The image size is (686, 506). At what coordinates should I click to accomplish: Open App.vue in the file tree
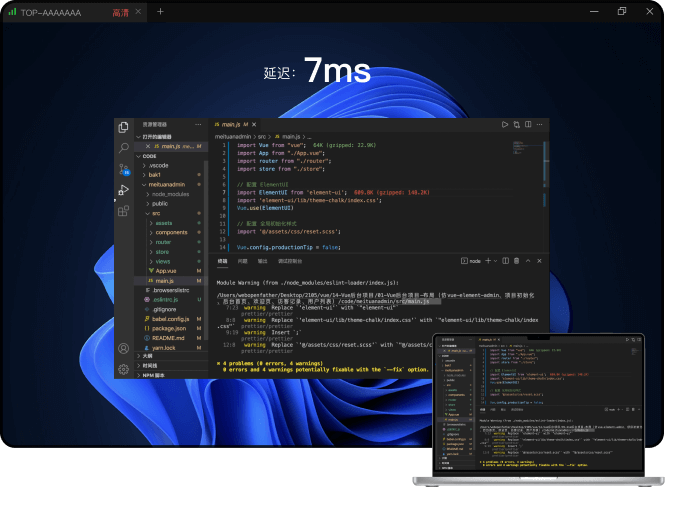point(166,271)
